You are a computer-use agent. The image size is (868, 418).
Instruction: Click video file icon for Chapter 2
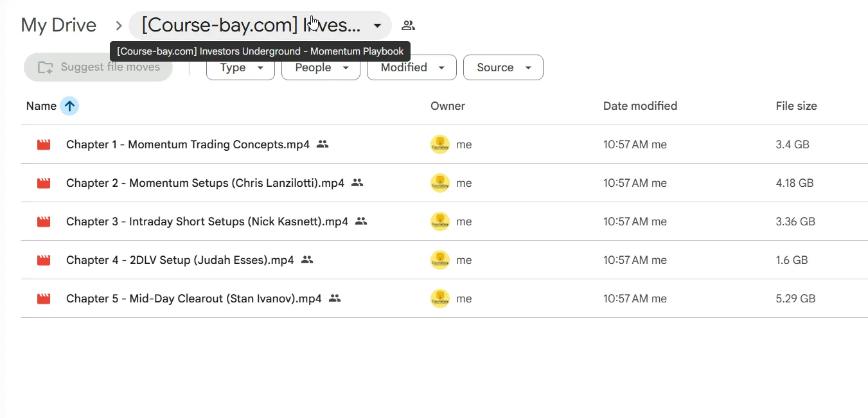pyautogui.click(x=44, y=183)
